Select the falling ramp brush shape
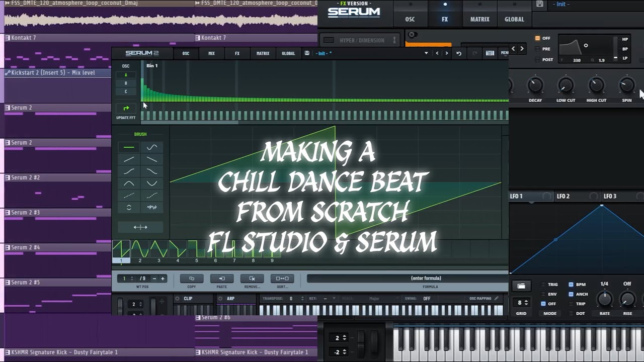 click(152, 159)
